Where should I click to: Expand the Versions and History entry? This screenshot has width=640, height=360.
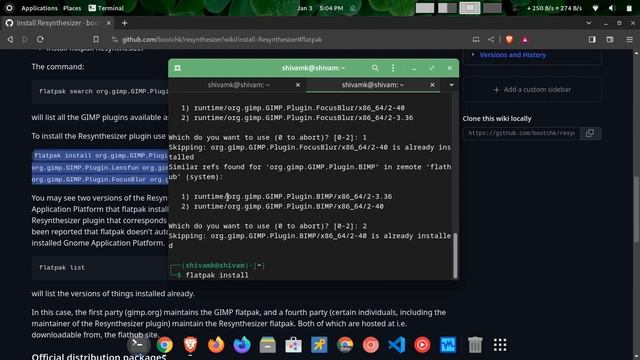click(473, 54)
